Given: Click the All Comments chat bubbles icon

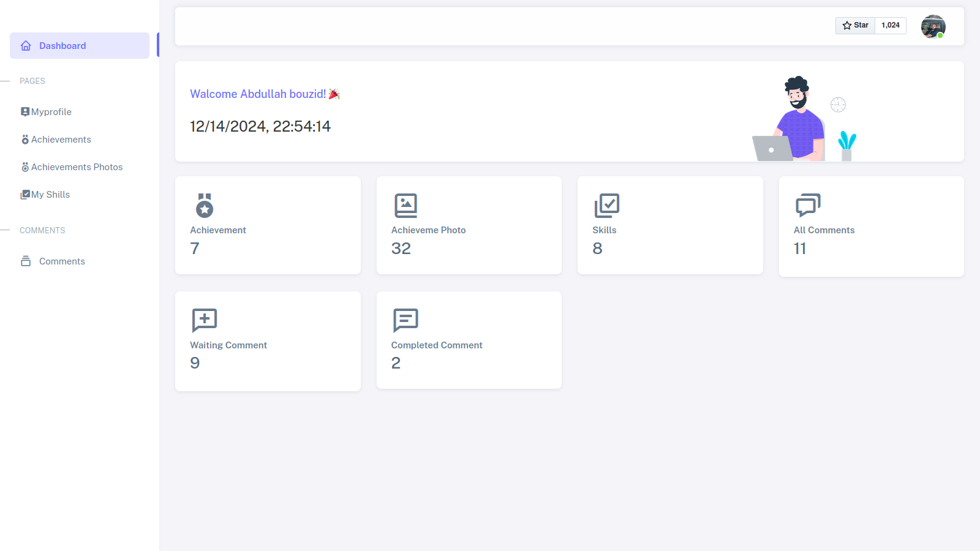Looking at the screenshot, I should (808, 206).
